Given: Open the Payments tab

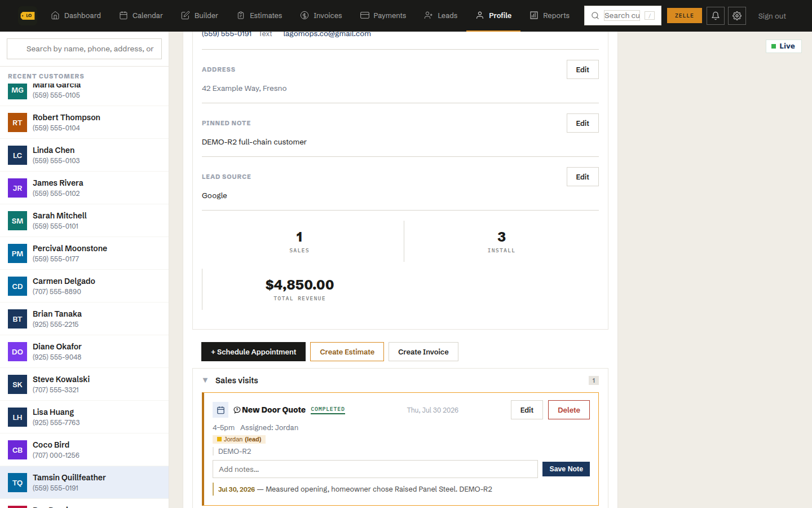Looking at the screenshot, I should (x=383, y=16).
